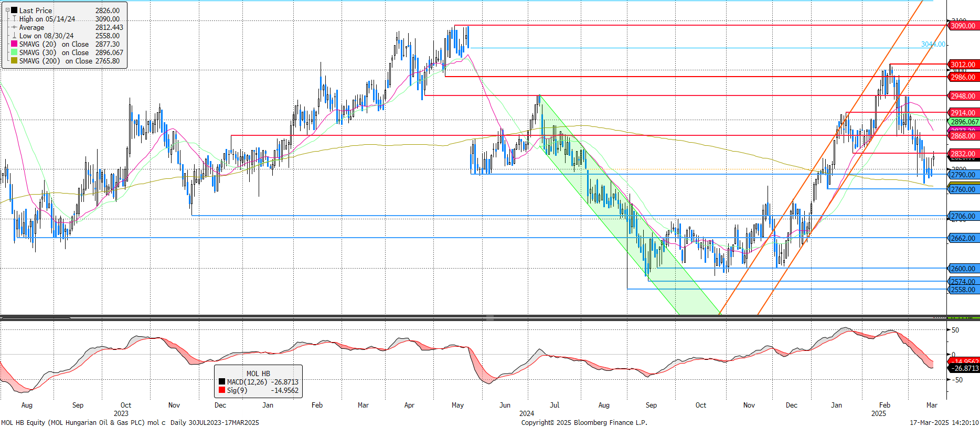This screenshot has width=980, height=427.
Task: Click the magenta SMAVG (20) color swatch
Action: coord(14,44)
